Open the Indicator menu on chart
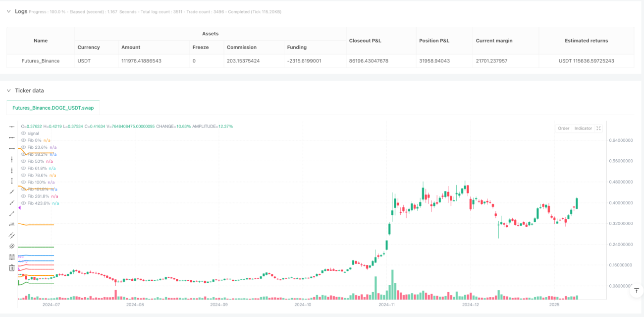Viewport: 644px width, 317px height. tap(583, 128)
